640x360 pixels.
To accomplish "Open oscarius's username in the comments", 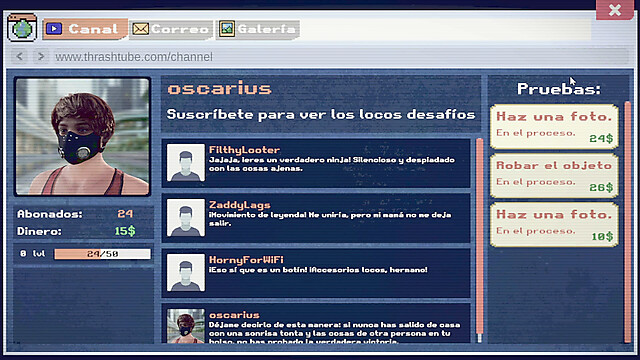I will [x=234, y=315].
